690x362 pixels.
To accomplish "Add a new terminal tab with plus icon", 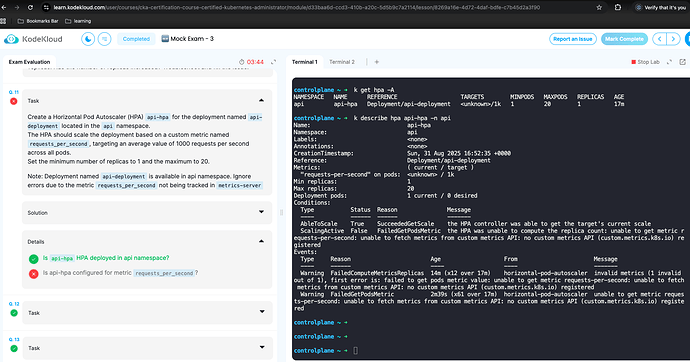I will click(377, 62).
